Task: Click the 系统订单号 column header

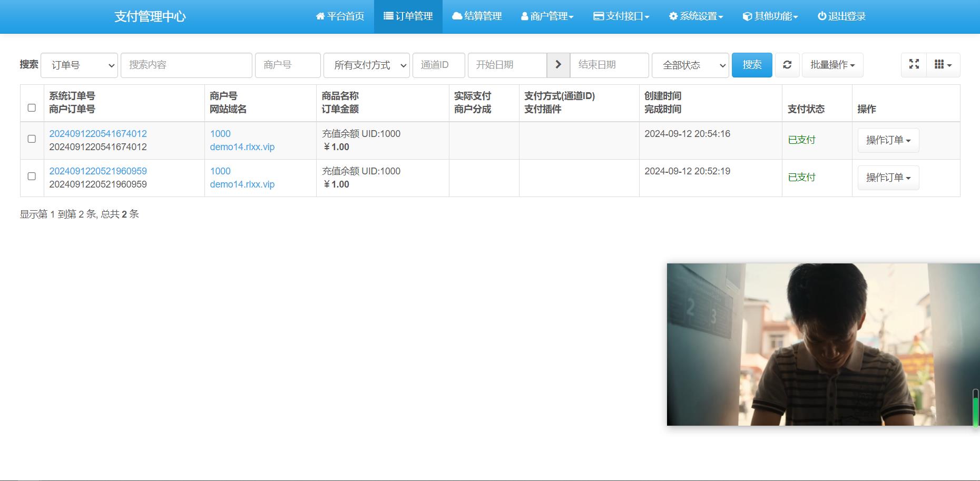Action: pos(72,96)
